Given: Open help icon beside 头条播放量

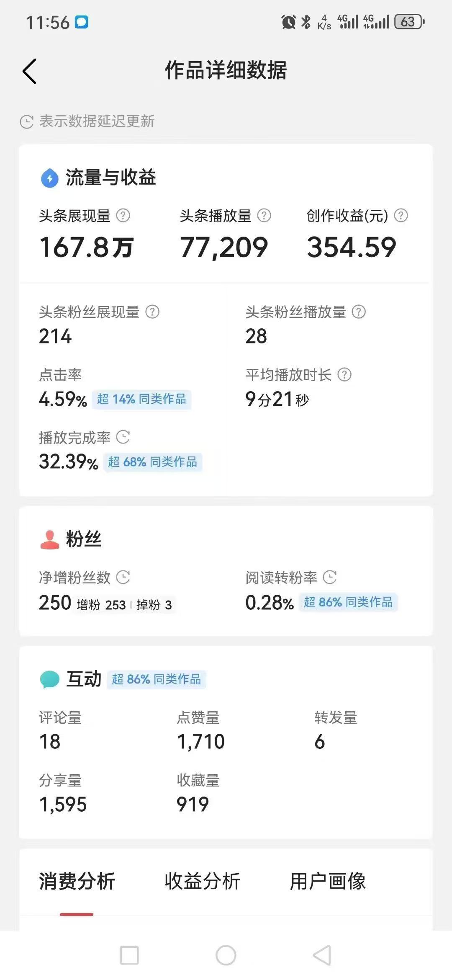Looking at the screenshot, I should coord(264,216).
